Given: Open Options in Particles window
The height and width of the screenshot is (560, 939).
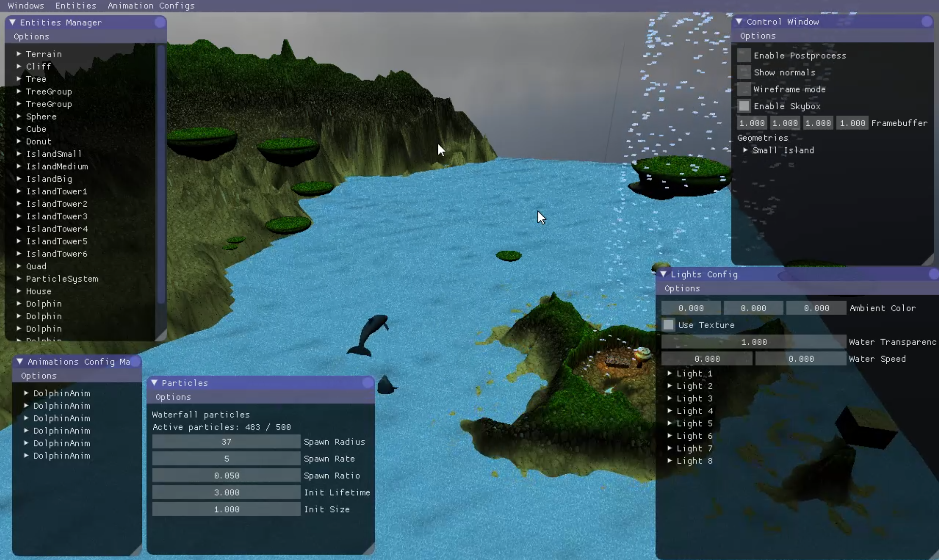Looking at the screenshot, I should 173,397.
